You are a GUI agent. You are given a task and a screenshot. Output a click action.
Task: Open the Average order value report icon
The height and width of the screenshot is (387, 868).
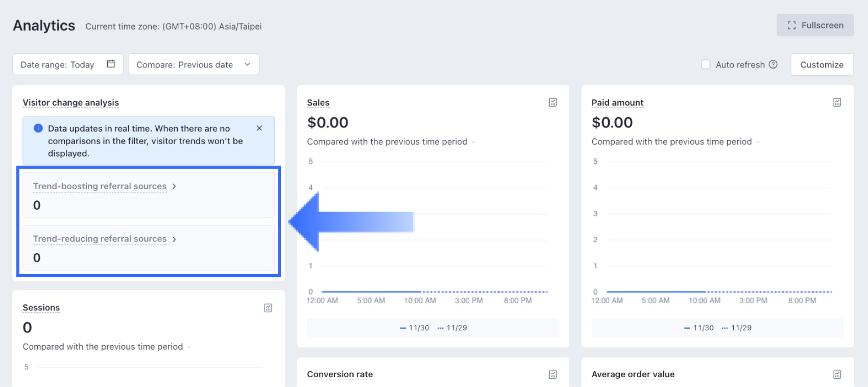(837, 375)
